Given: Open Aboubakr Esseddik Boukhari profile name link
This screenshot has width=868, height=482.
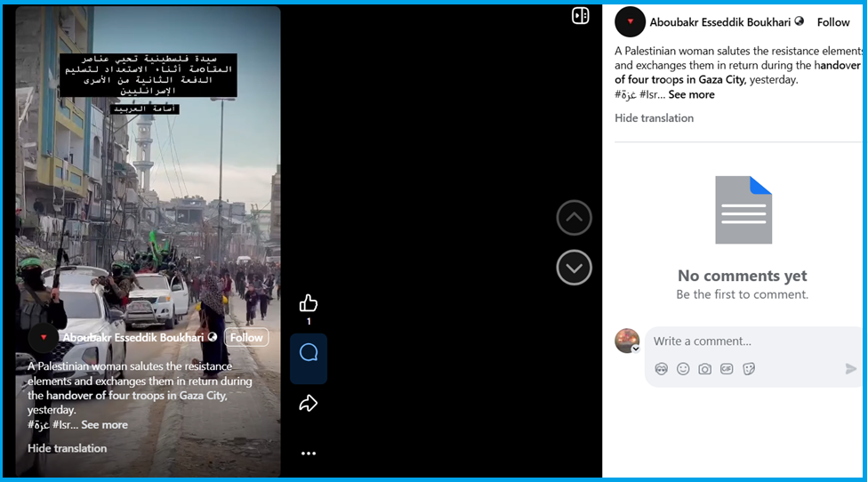Looking at the screenshot, I should pyautogui.click(x=720, y=22).
